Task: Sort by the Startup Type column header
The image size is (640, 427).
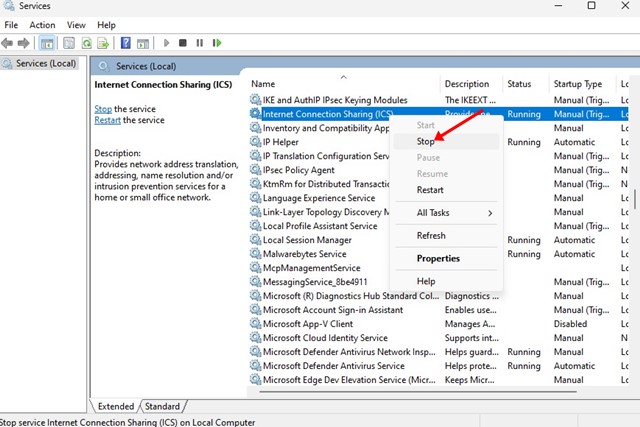Action: click(578, 84)
